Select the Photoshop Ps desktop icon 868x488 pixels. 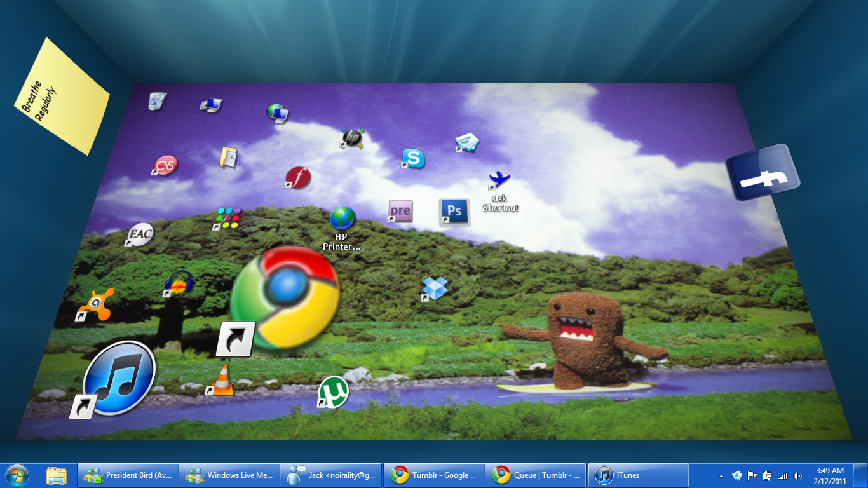point(454,212)
